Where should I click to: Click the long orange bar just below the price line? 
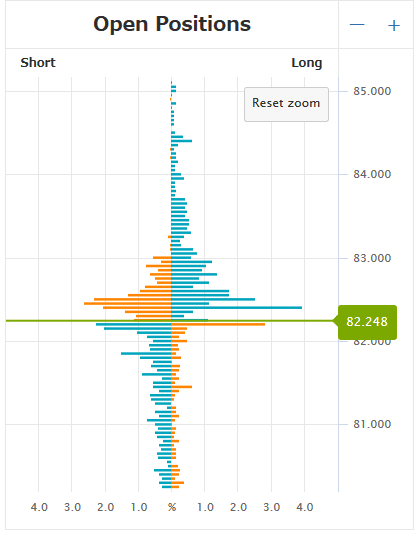(218, 324)
